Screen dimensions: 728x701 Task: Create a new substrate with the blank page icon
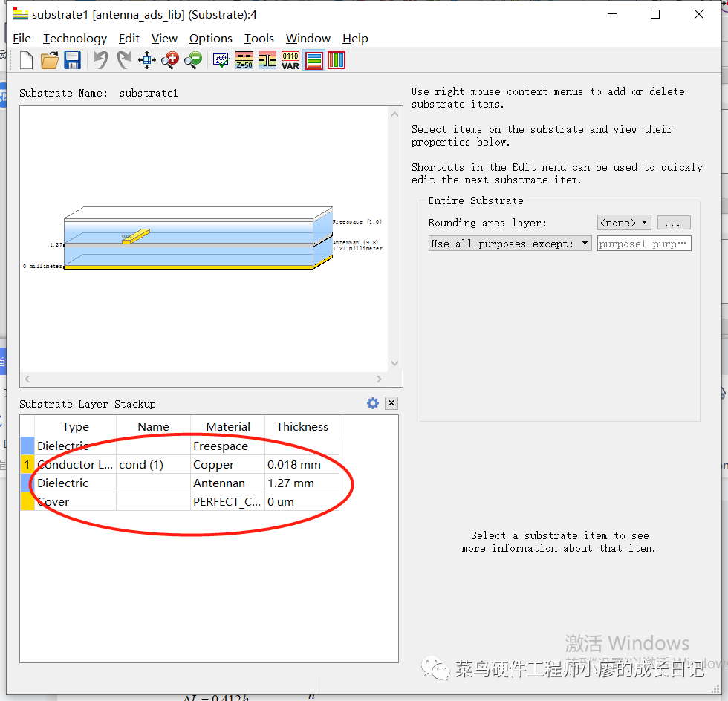27,60
